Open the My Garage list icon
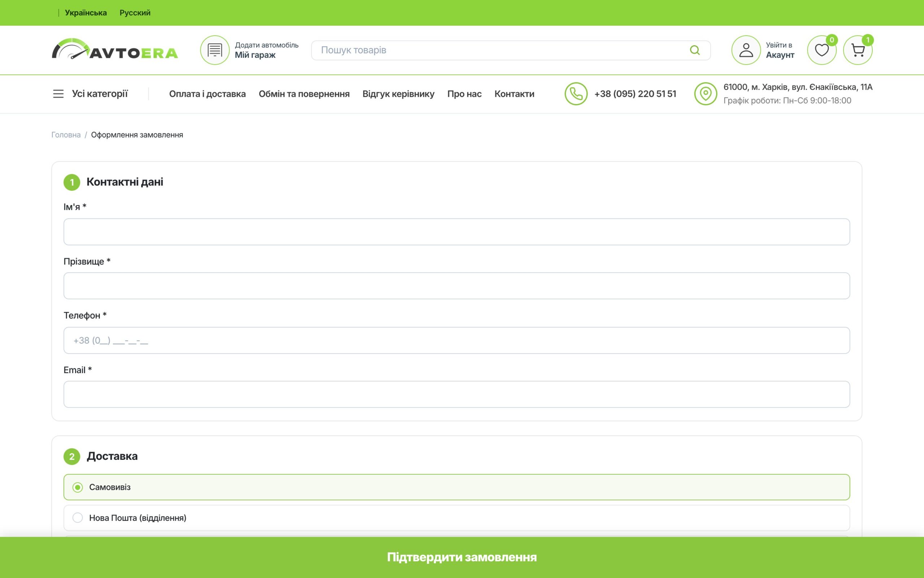Screen dimensions: 924x578 click(x=215, y=50)
